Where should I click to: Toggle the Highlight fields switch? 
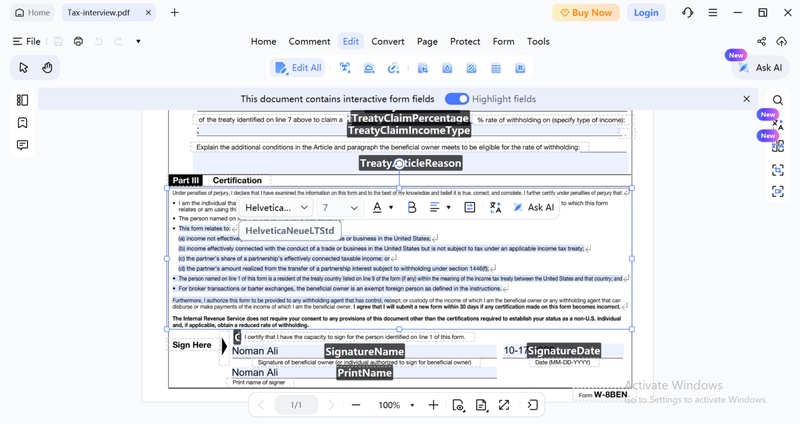coord(457,99)
